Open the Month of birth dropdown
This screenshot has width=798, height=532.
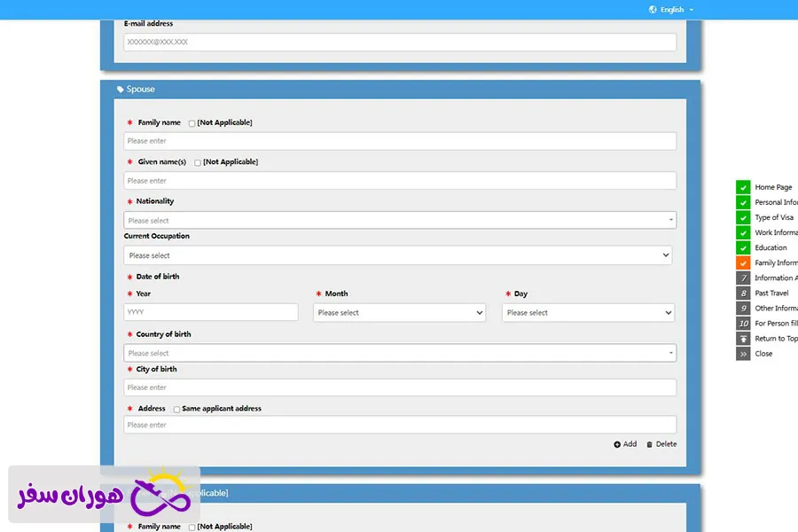tap(399, 313)
